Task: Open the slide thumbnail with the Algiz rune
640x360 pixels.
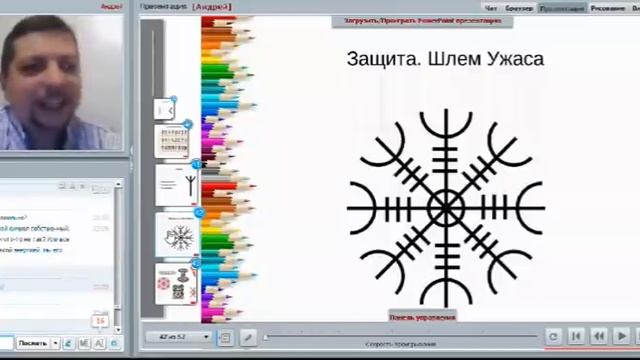Action: (x=177, y=185)
